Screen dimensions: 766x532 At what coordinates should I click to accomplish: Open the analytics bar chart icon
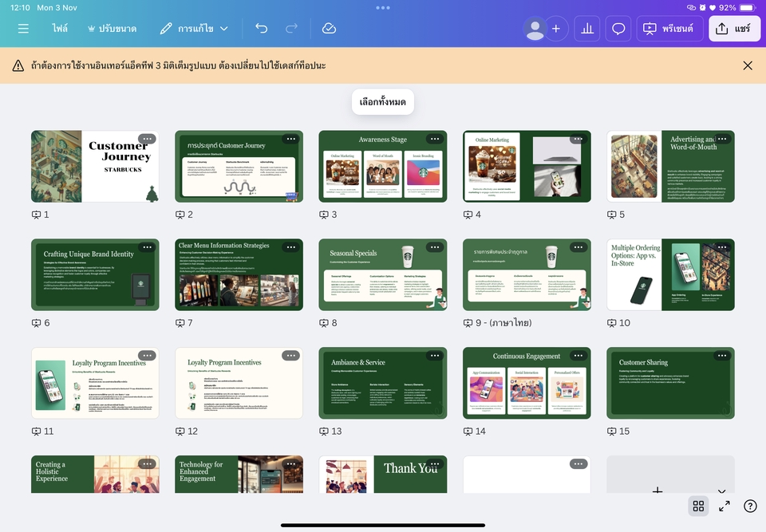[x=587, y=29]
